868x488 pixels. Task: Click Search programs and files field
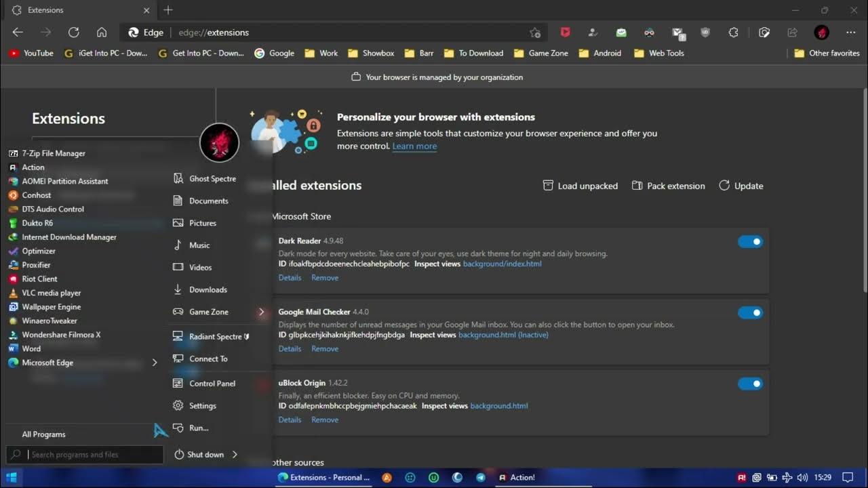[85, 454]
